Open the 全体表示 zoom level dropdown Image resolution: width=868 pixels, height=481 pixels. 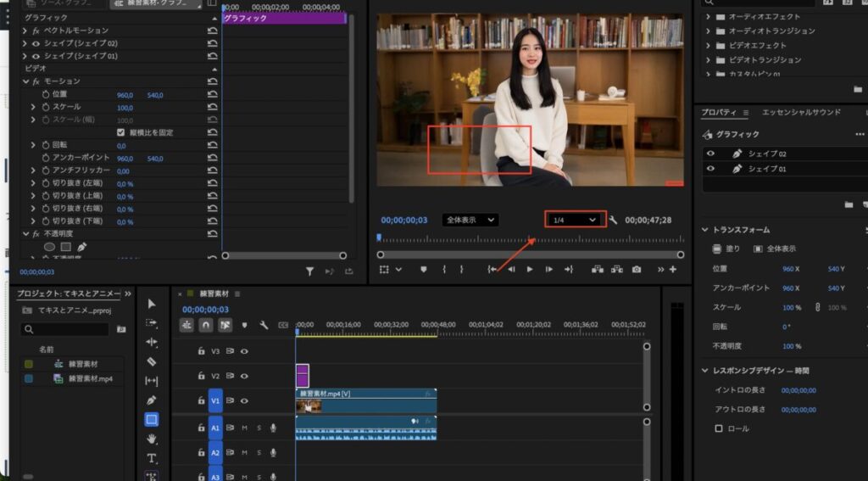[x=470, y=220]
